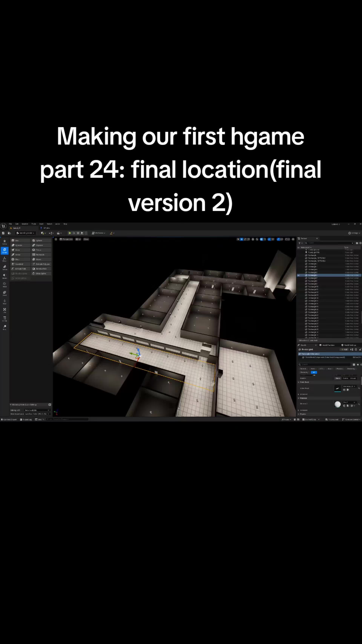The width and height of the screenshot is (362, 644).
Task: Click the Lit view mode button
Action: point(78,239)
